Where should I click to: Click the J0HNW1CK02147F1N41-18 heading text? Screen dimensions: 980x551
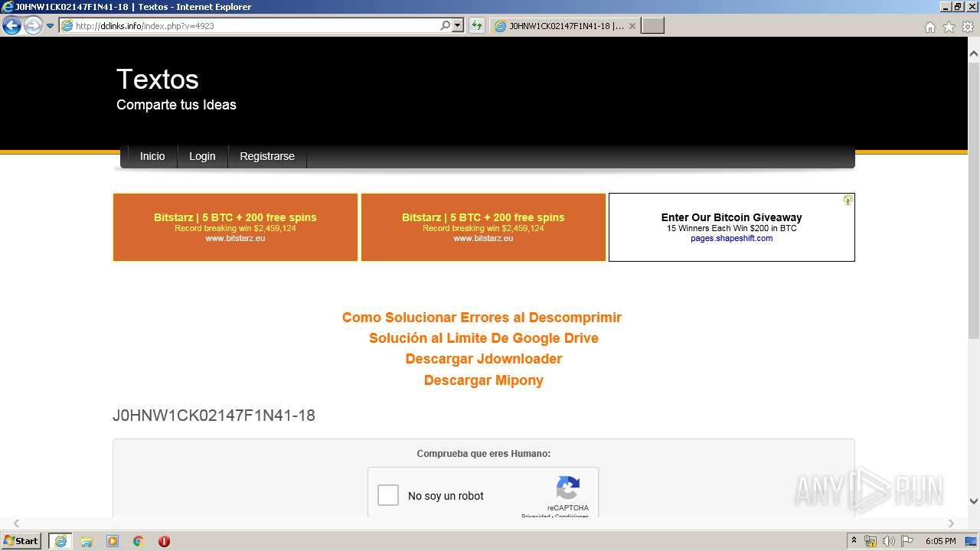[214, 416]
